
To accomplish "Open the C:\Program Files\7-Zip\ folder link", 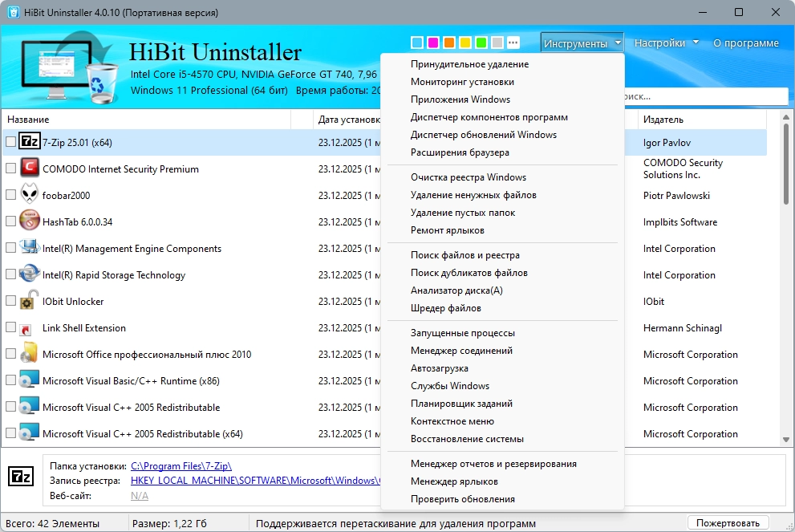I will 181,465.
